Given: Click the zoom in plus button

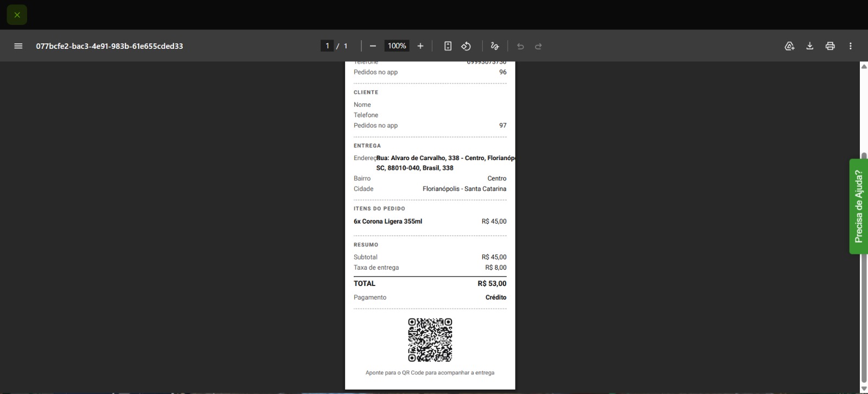Looking at the screenshot, I should pos(420,46).
